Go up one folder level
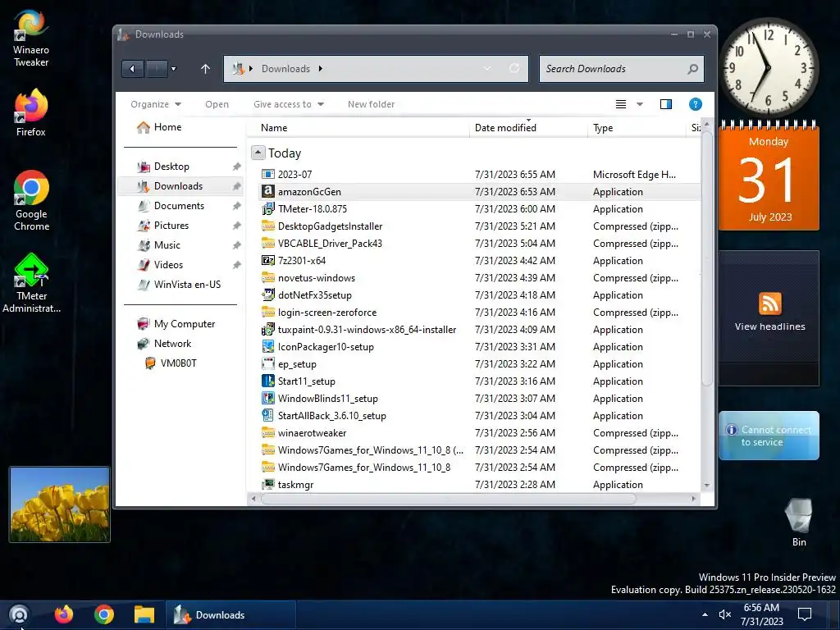The height and width of the screenshot is (630, 840). pos(205,69)
